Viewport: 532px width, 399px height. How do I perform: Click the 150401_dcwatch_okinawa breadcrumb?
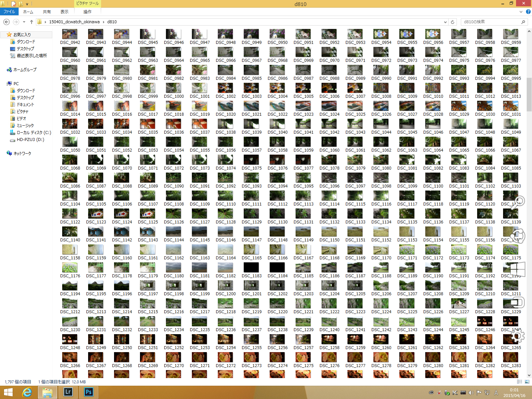click(x=74, y=22)
